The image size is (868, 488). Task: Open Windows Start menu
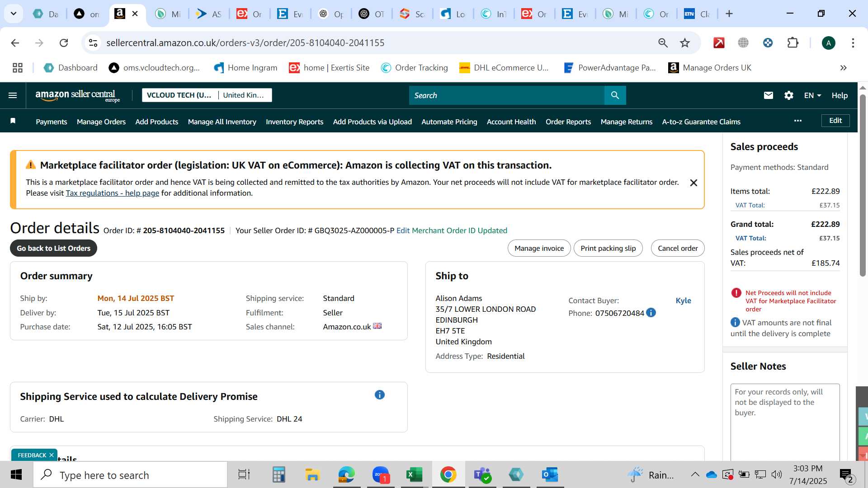point(16,475)
